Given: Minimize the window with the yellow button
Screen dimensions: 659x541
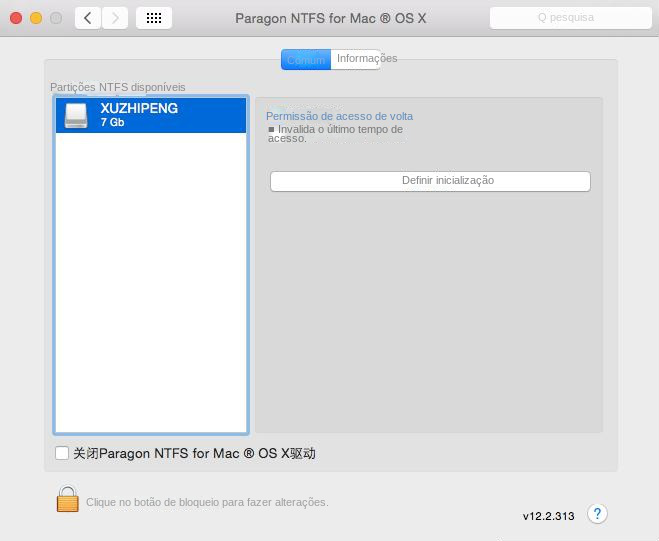Looking at the screenshot, I should pos(36,18).
